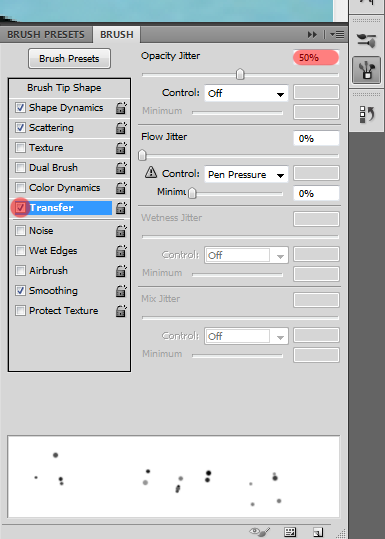This screenshot has width=385, height=539.
Task: Disable the Smoothing checkbox
Action: tap(20, 290)
